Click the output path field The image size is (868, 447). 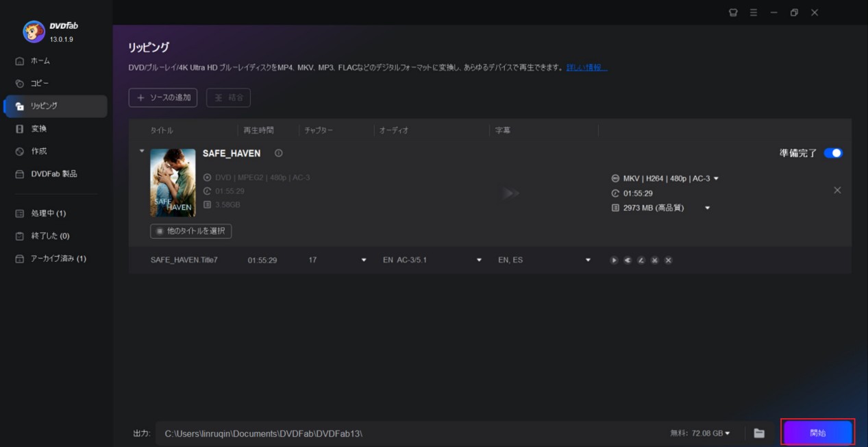tap(411, 433)
